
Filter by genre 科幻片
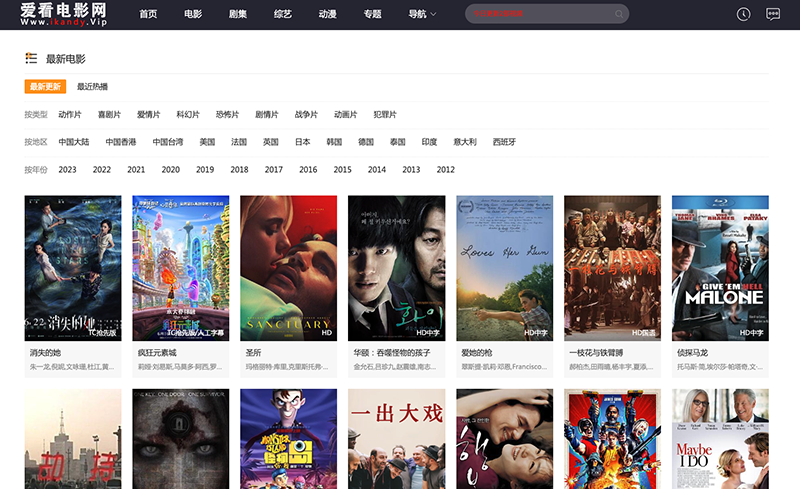[x=188, y=114]
